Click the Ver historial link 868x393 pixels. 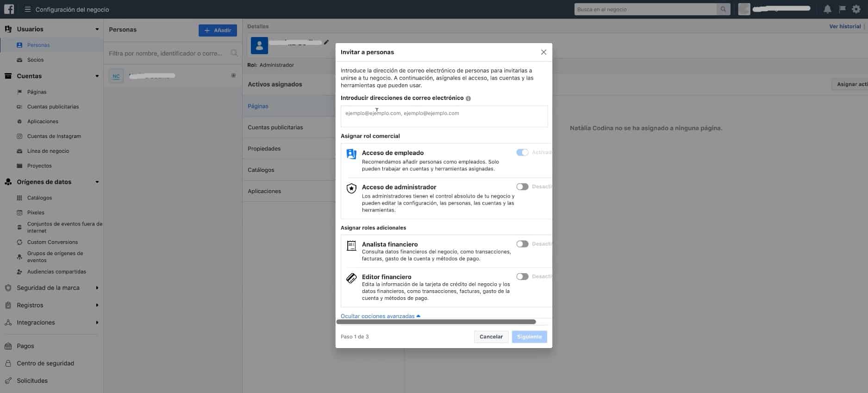(845, 26)
